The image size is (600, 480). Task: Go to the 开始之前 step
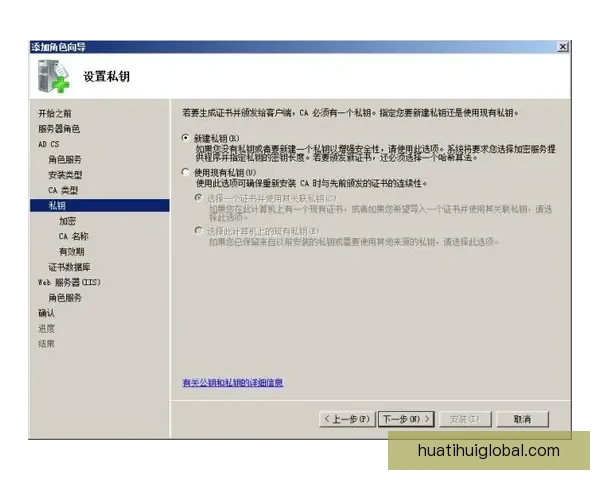pos(55,114)
